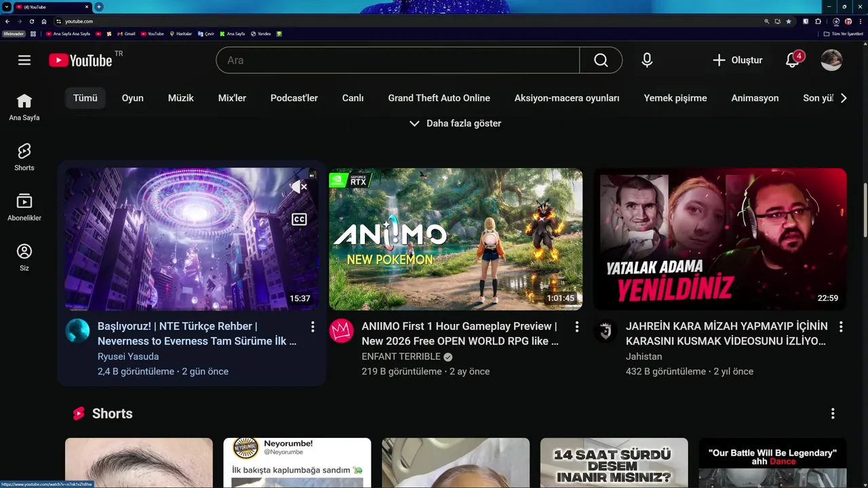Select Grand Theft Auto Online chip
This screenshot has width=868, height=488.
pyautogui.click(x=439, y=98)
